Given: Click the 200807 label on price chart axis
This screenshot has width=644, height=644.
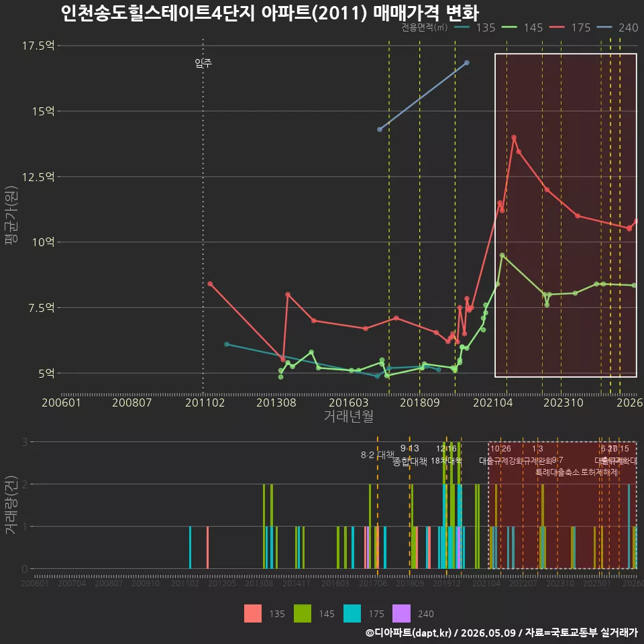Looking at the screenshot, I should coord(132,402).
